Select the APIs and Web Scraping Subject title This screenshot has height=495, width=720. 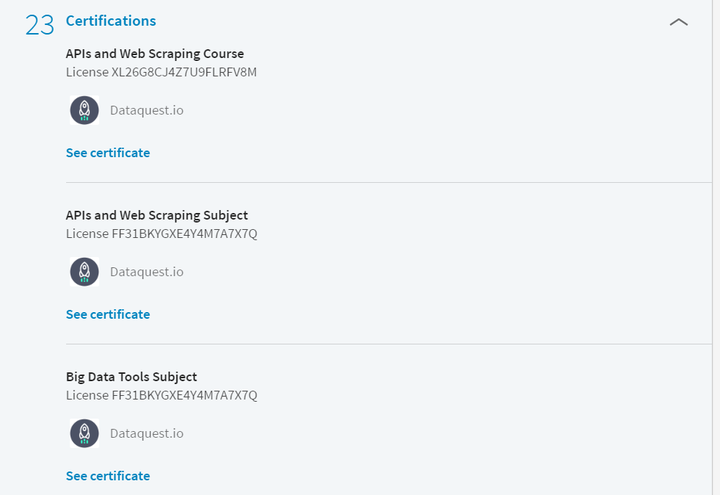157,215
